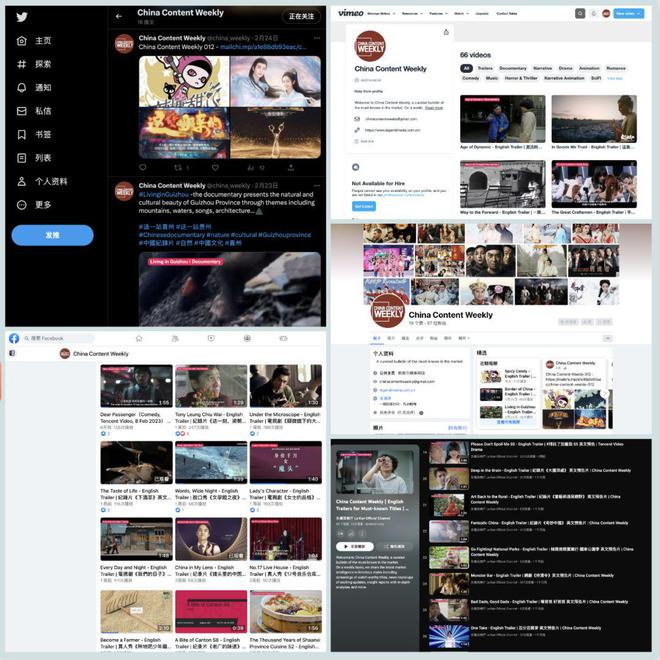Expand Vimeo Features menu

click(x=438, y=13)
